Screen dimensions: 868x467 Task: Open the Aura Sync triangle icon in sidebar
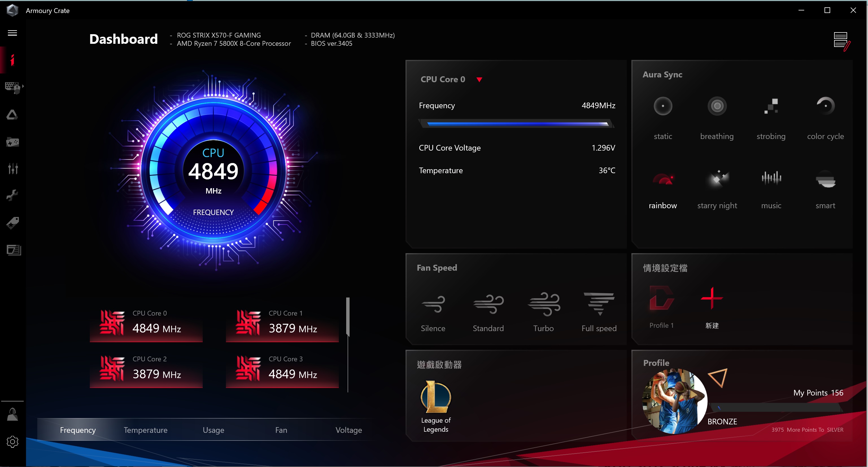pos(12,115)
